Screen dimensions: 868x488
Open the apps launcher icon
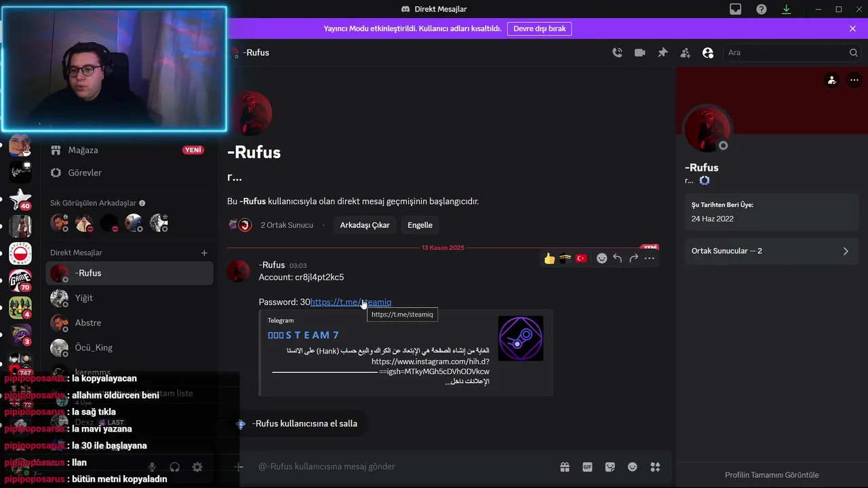click(655, 466)
